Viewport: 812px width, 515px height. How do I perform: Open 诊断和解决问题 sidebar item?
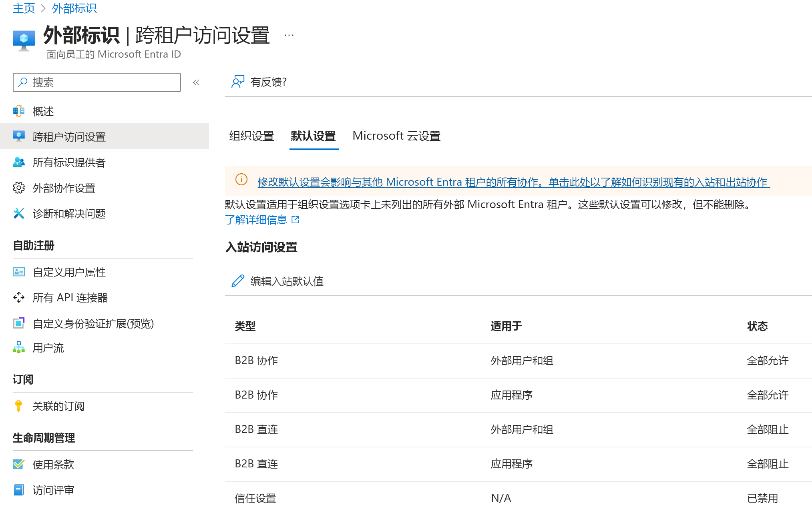pos(105,213)
